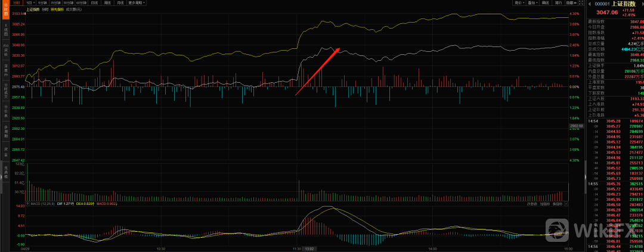Viewport: 644px width, 252px height.
Task: Click the 13:02 time axis marker
Action: pos(309,248)
